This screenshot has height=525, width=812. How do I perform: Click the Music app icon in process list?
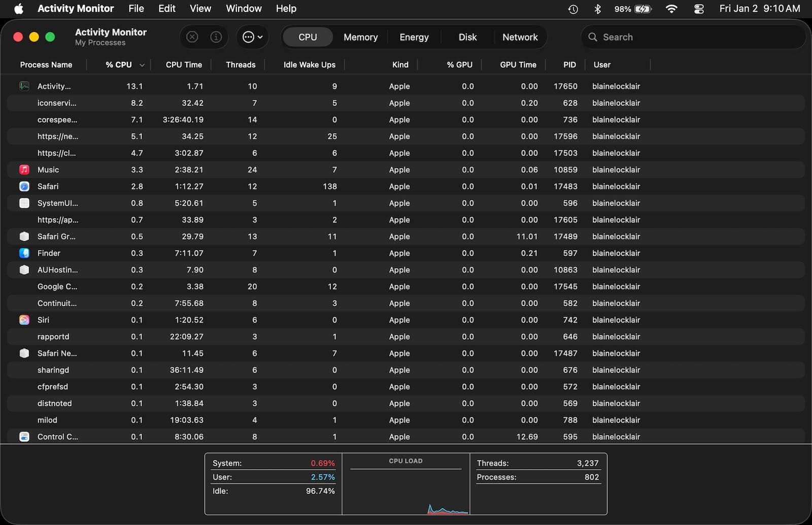click(24, 170)
